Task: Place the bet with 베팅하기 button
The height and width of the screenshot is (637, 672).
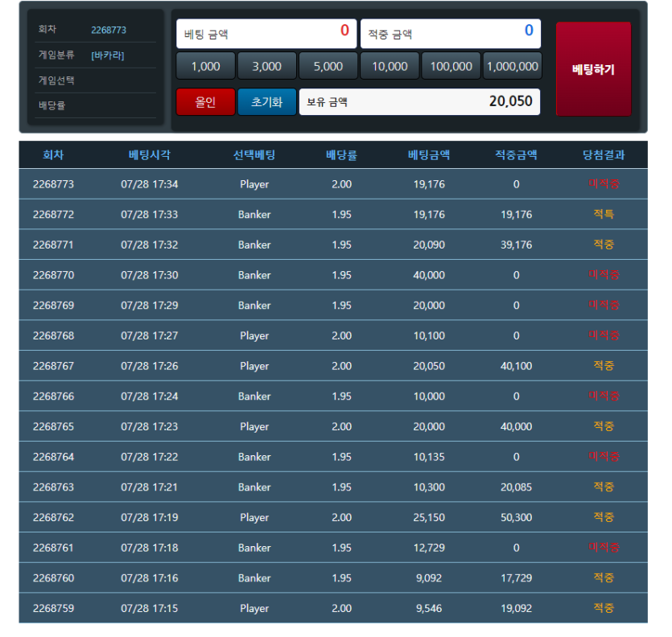Action: pyautogui.click(x=594, y=69)
